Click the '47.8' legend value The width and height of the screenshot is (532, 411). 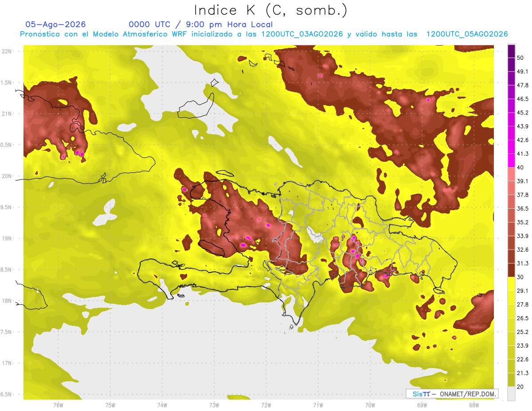[523, 85]
